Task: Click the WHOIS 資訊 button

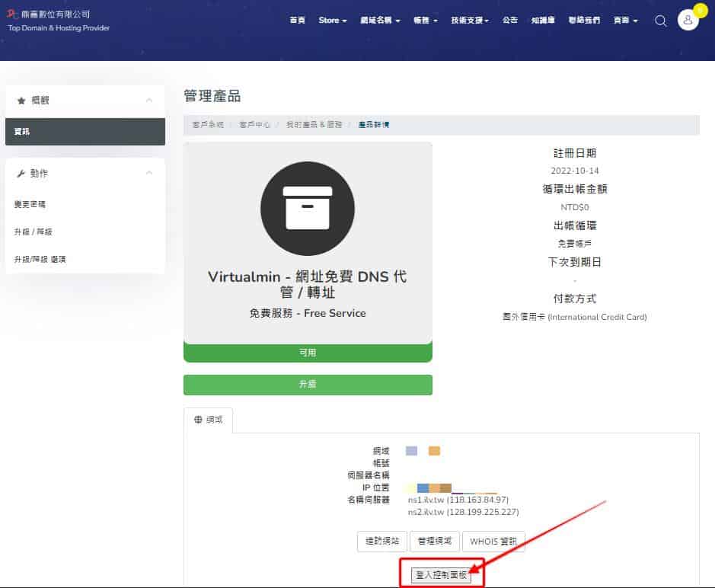Action: pyautogui.click(x=493, y=542)
